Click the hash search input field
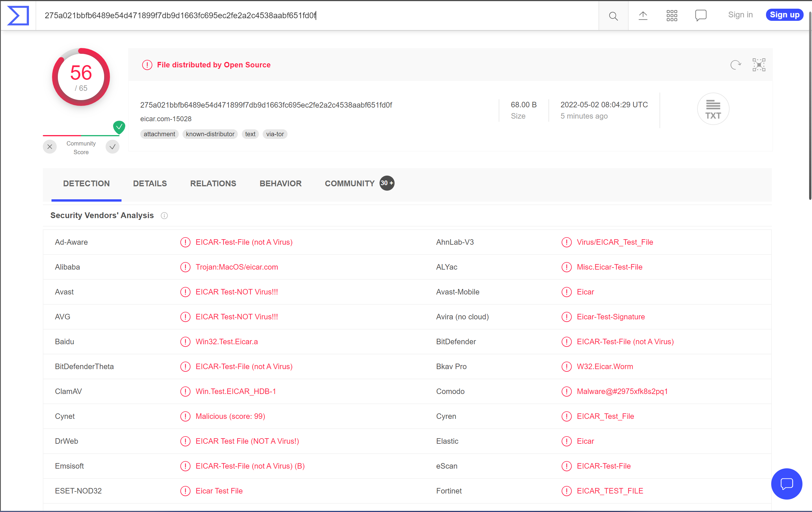The height and width of the screenshot is (512, 812). (317, 16)
